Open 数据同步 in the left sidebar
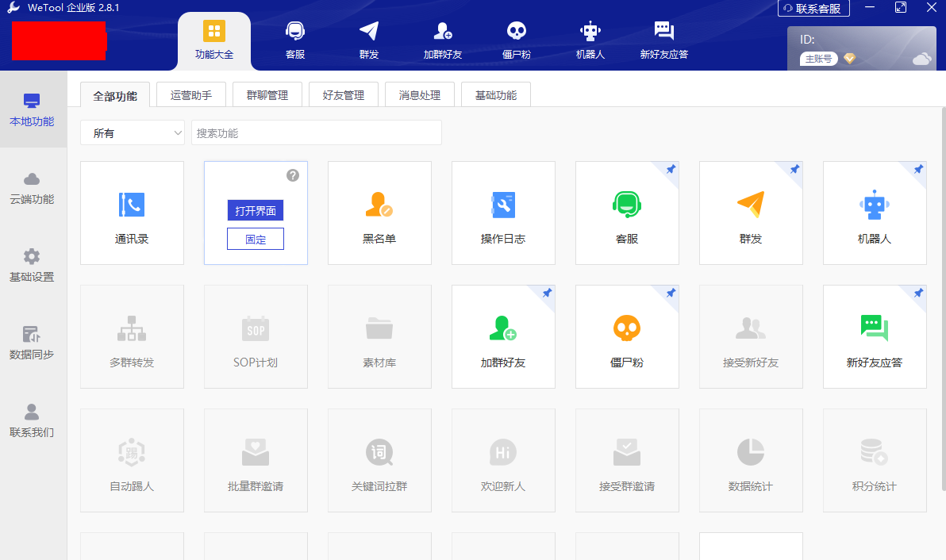The height and width of the screenshot is (560, 946). pos(32,343)
